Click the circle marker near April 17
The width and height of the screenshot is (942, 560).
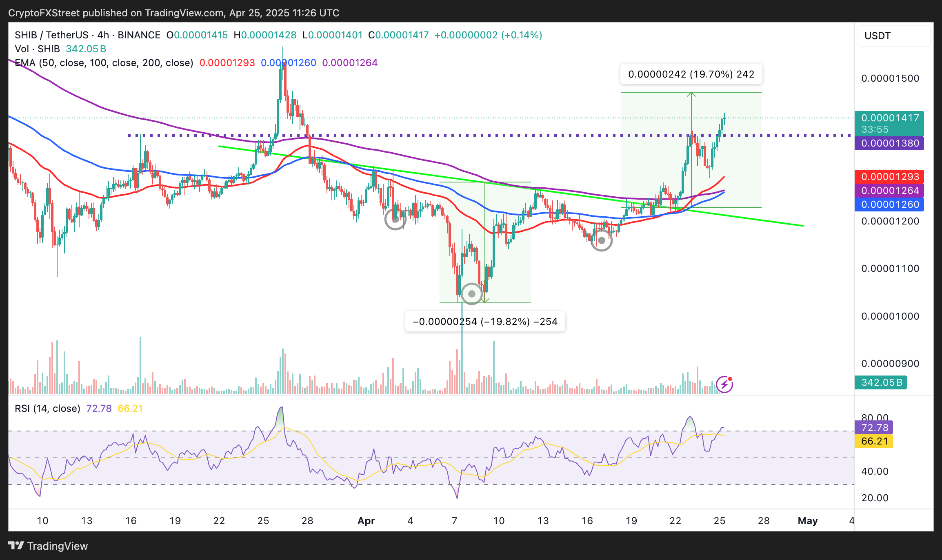coord(602,240)
